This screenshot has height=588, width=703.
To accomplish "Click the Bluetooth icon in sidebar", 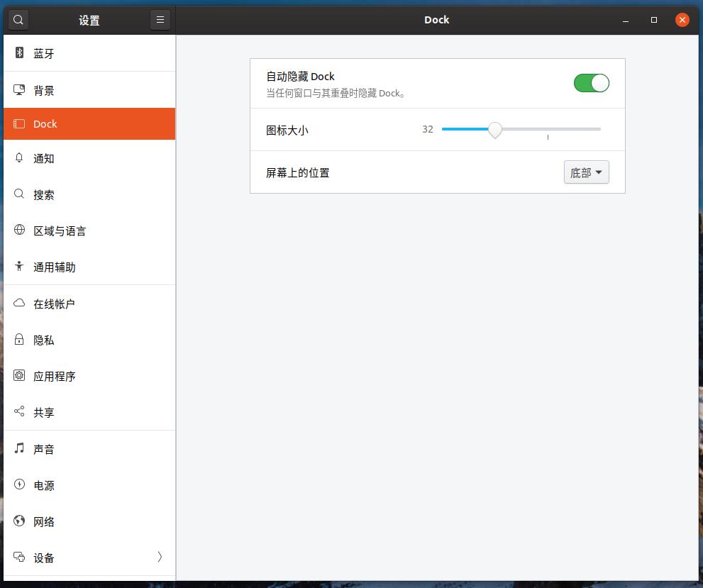I will 19,53.
